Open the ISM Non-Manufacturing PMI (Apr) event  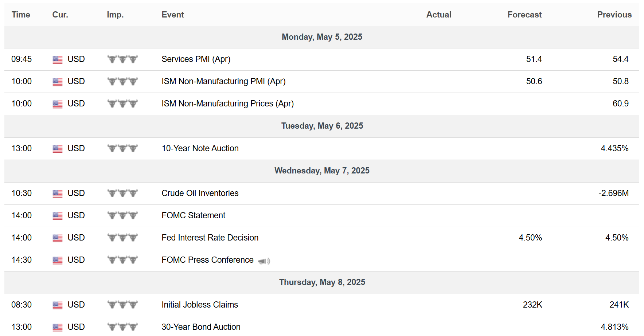click(223, 81)
